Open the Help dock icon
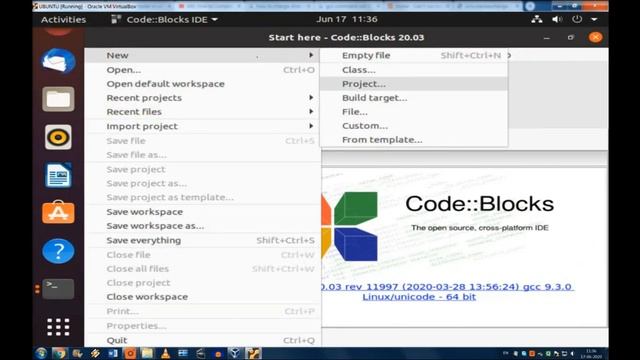The image size is (640, 360). coord(58,251)
